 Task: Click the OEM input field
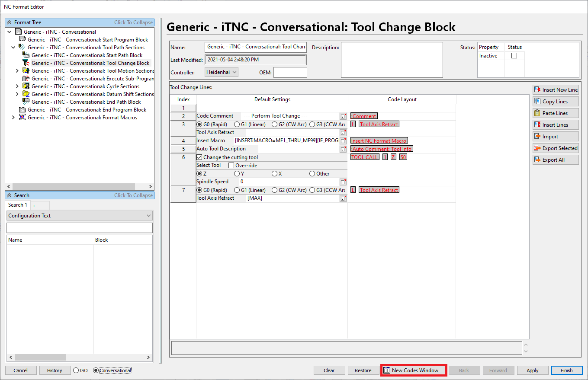point(290,72)
